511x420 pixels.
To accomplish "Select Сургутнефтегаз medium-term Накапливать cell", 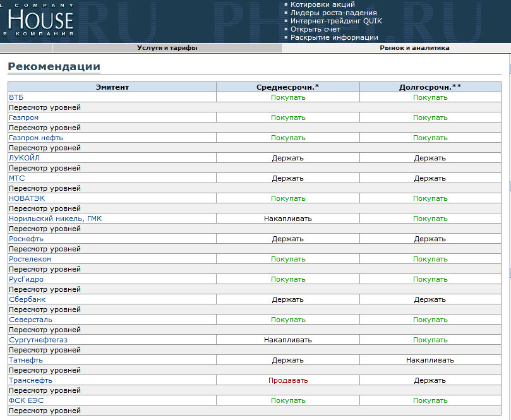I will pyautogui.click(x=288, y=340).
